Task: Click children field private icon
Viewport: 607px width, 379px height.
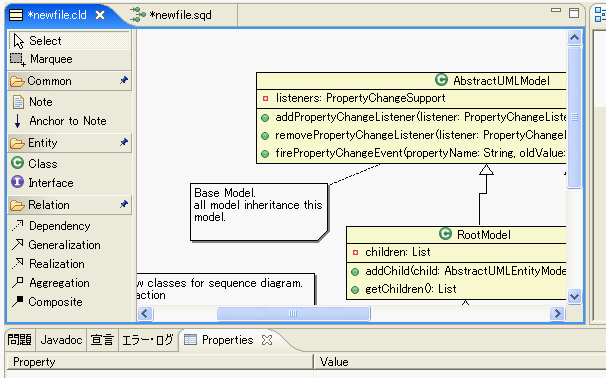Action: (355, 252)
